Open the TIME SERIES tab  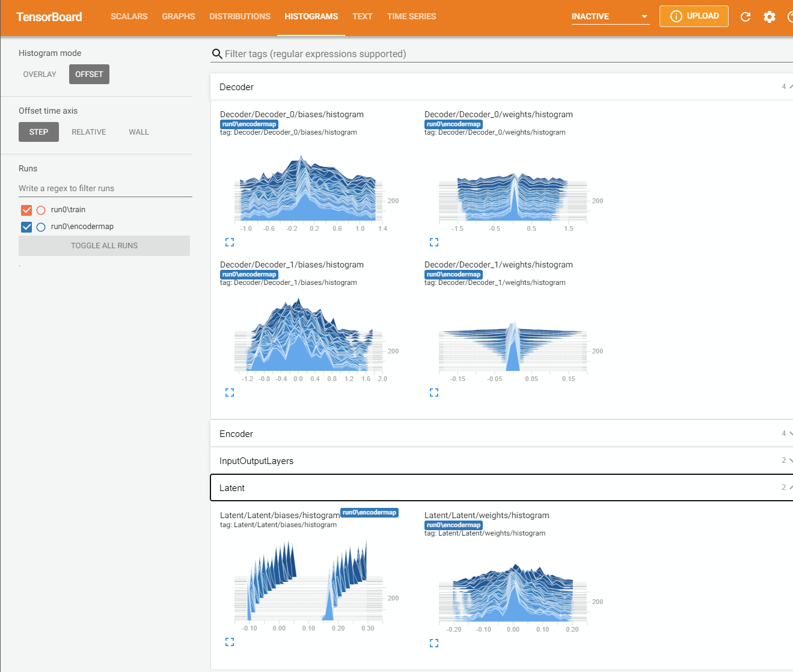[x=412, y=17]
